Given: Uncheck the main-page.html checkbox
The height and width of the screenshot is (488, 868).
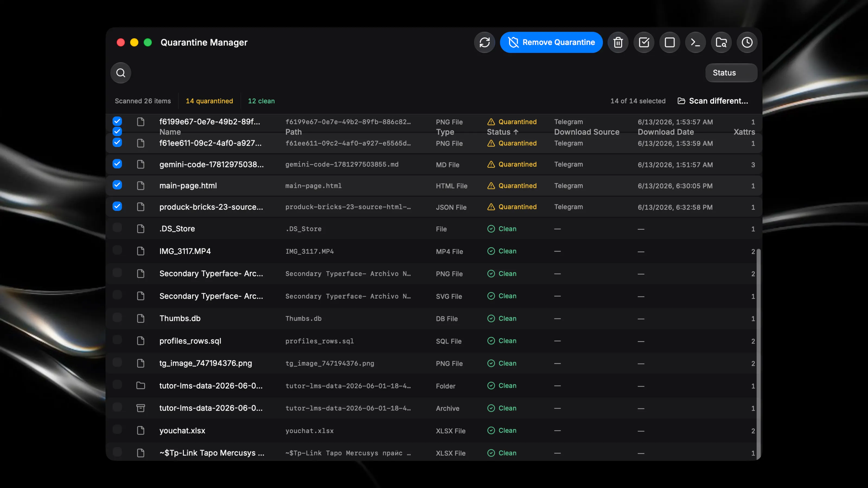Looking at the screenshot, I should tap(117, 185).
